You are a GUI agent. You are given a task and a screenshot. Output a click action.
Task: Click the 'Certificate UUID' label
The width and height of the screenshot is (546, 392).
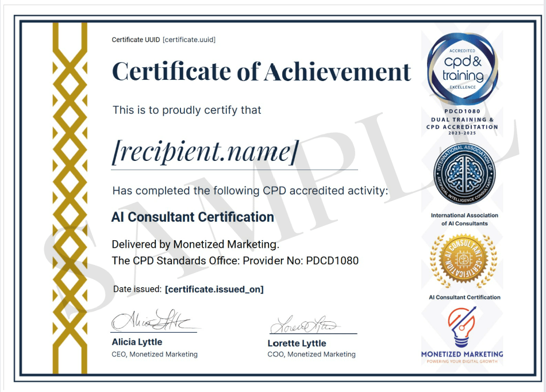[x=136, y=40]
